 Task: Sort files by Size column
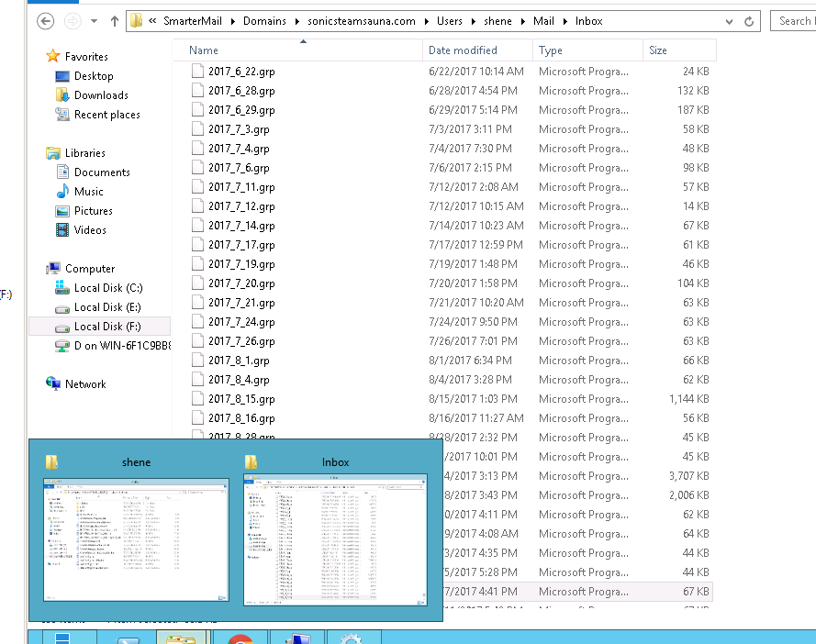point(658,50)
